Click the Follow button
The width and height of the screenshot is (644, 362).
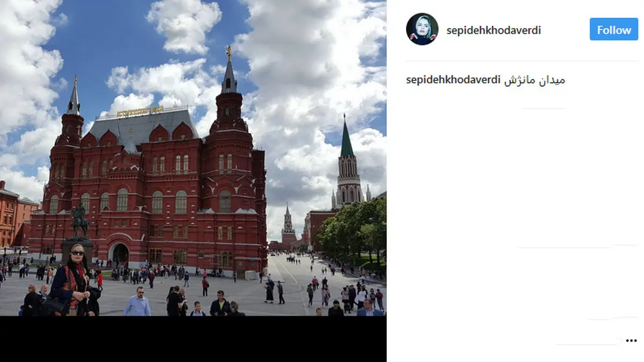tap(614, 29)
